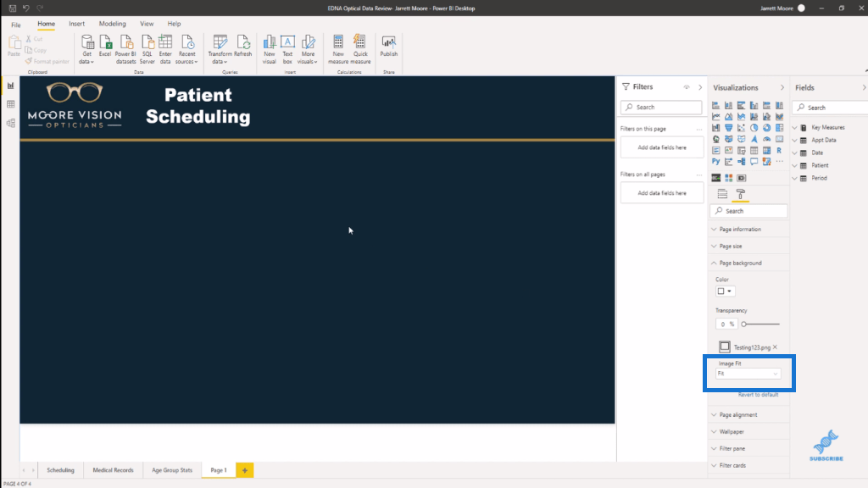868x488 pixels.
Task: Switch to Model view in sidebar
Action: pyautogui.click(x=10, y=123)
